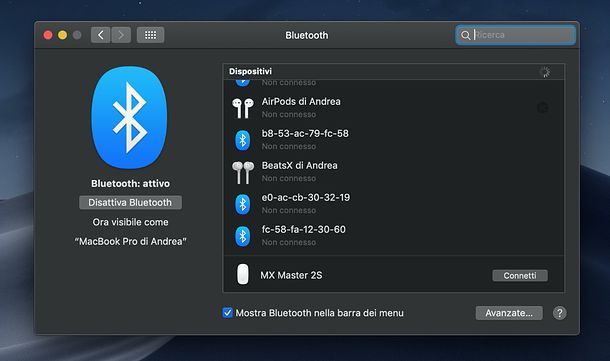This screenshot has width=610, height=361.
Task: Select device b8-53-ac-79-fc-58 name
Action: 305,133
